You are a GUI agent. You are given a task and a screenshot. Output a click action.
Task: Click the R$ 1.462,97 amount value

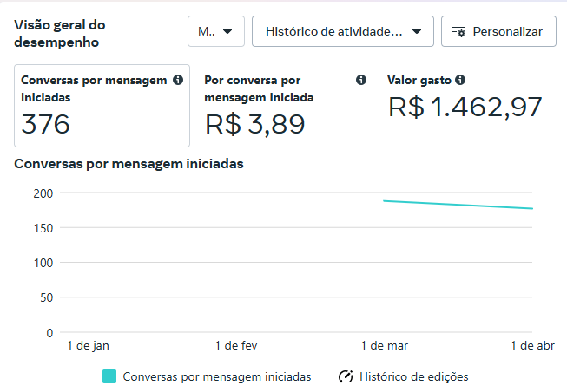pyautogui.click(x=465, y=107)
